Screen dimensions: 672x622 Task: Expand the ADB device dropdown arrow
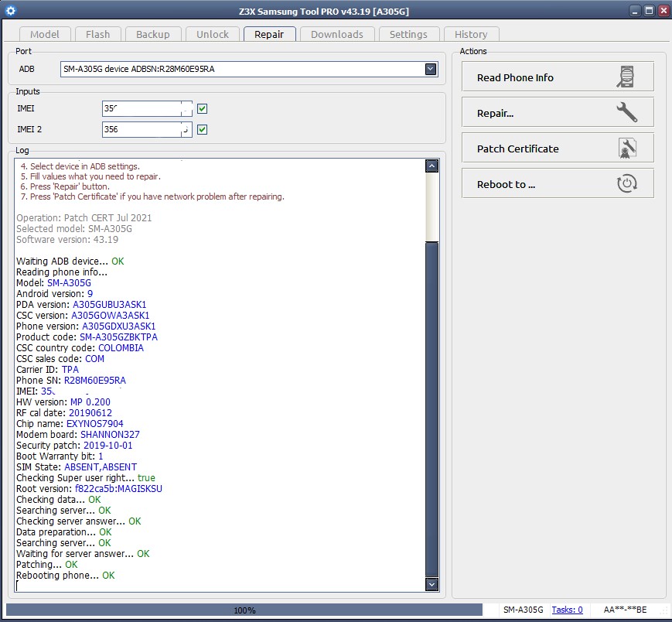tap(431, 69)
